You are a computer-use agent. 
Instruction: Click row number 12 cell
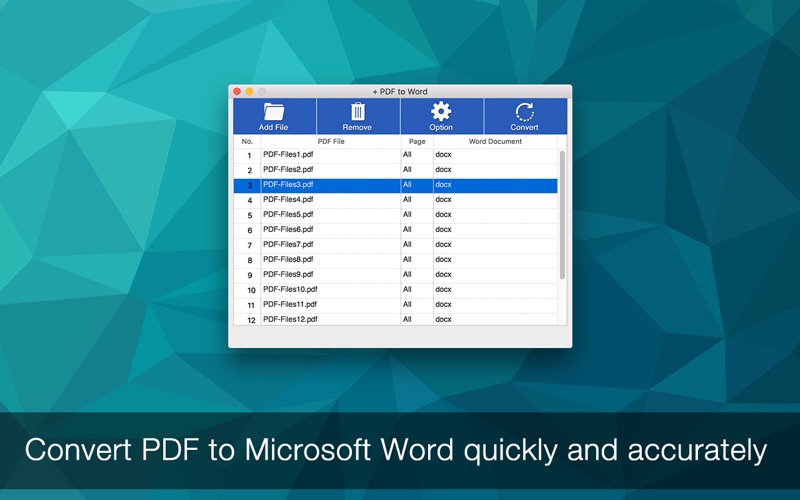(x=247, y=319)
